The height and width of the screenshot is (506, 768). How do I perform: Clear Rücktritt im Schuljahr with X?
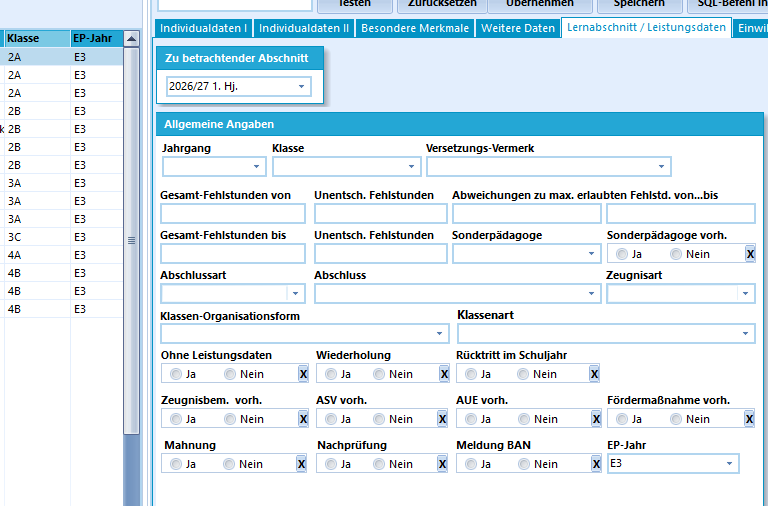(x=594, y=374)
